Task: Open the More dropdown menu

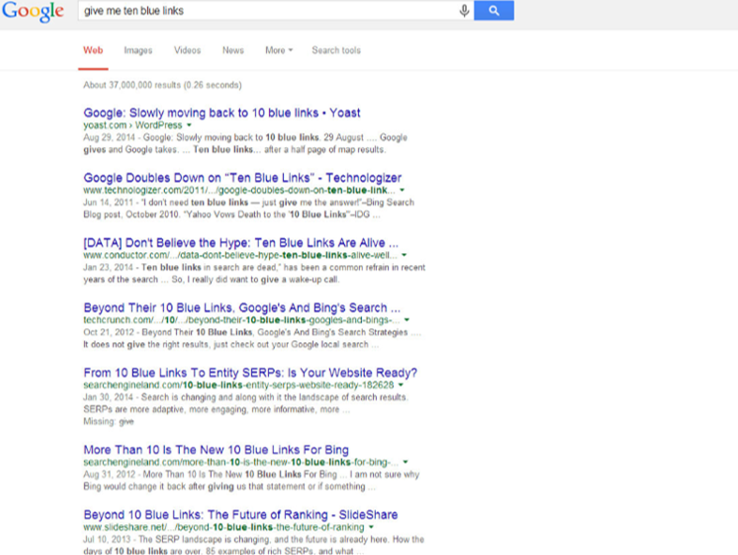Action: click(279, 50)
